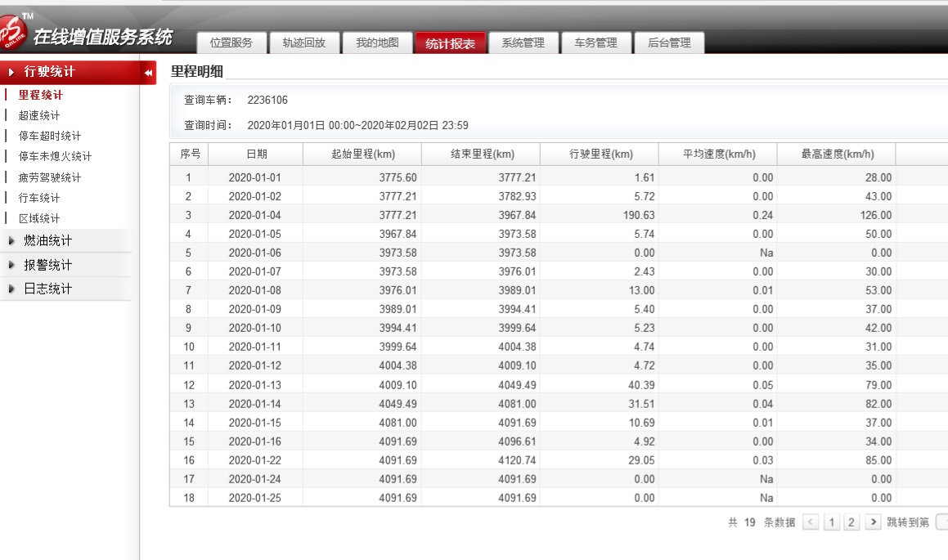Jump to page 2 of results
Viewport: 948px width, 560px height.
[x=851, y=522]
